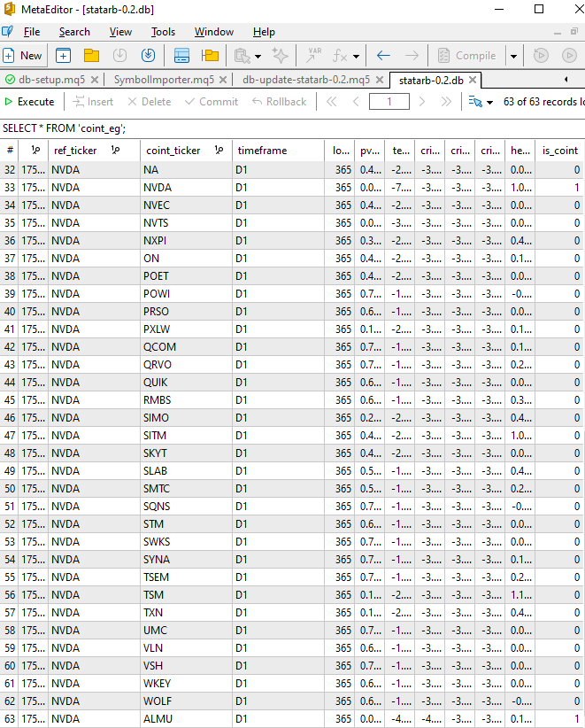
Task: Open the Tools menu
Action: pos(163,32)
